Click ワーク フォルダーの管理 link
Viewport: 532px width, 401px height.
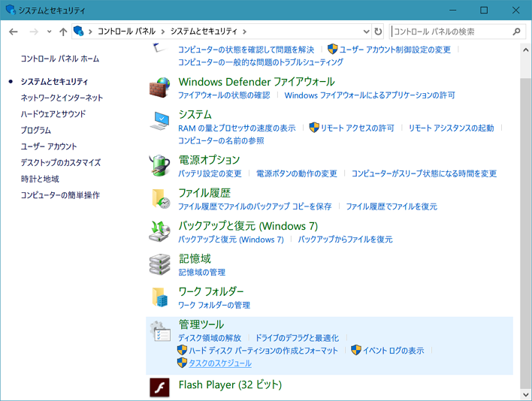tap(214, 305)
